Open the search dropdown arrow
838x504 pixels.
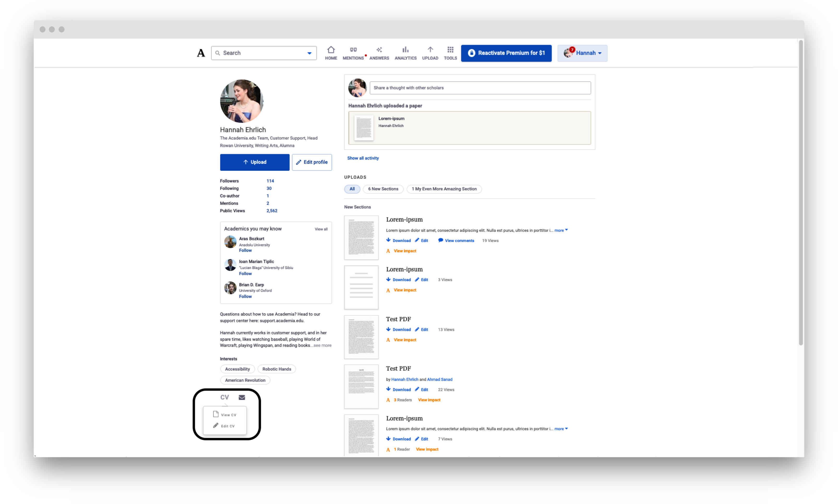(x=309, y=53)
